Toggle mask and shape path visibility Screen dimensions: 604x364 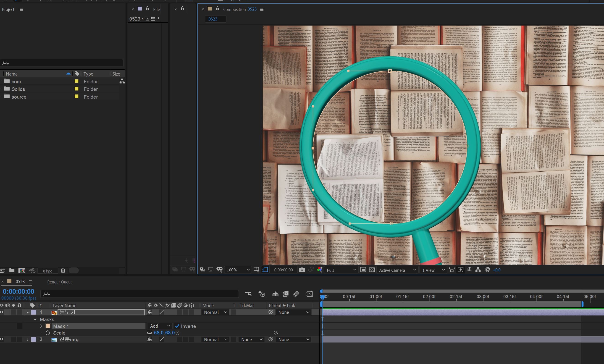point(265,270)
